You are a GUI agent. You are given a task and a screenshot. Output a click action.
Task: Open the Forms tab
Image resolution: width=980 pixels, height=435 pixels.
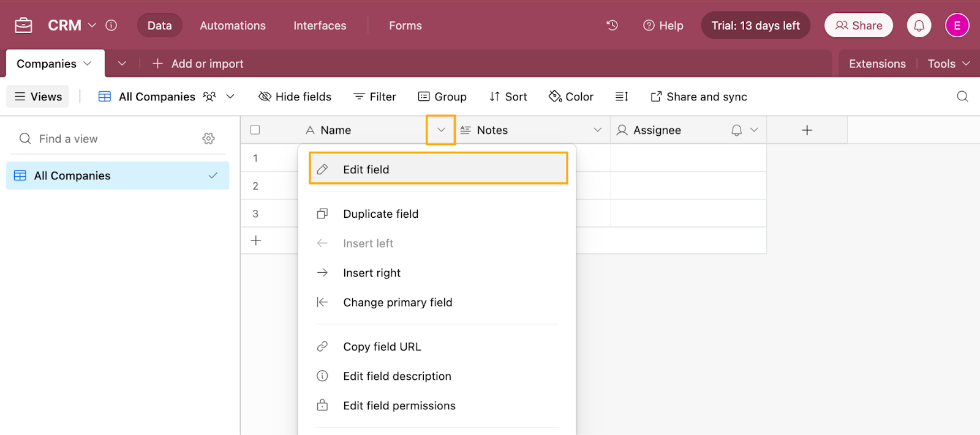coord(405,26)
